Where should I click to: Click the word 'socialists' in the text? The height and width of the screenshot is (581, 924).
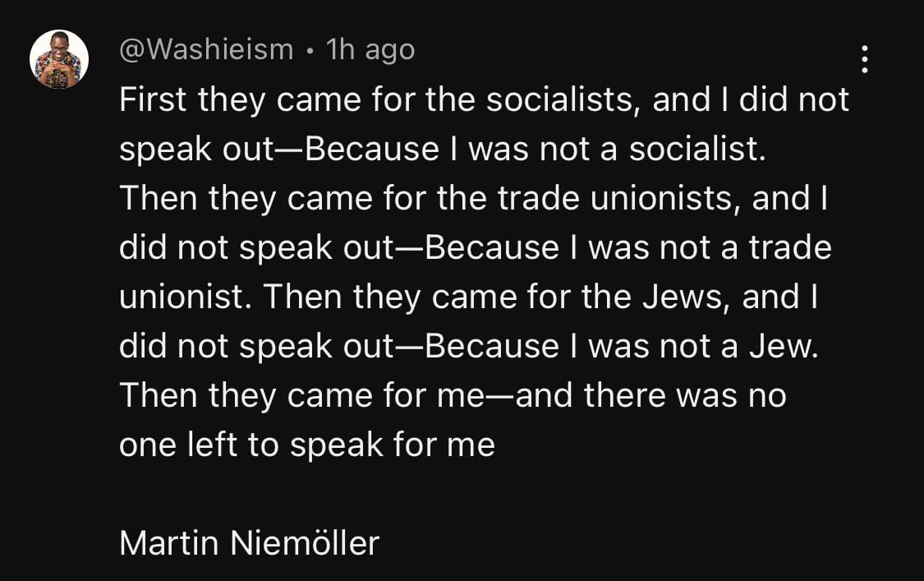(x=560, y=100)
